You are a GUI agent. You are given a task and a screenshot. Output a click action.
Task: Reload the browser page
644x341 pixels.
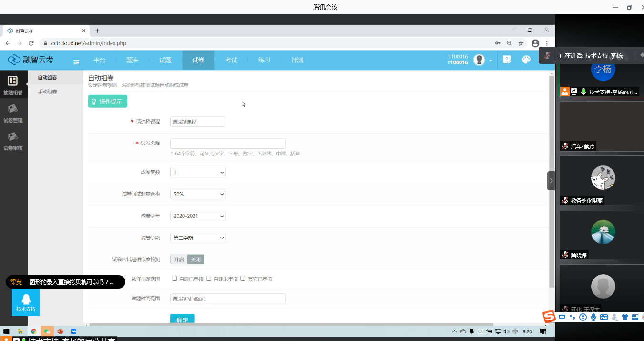pos(31,43)
